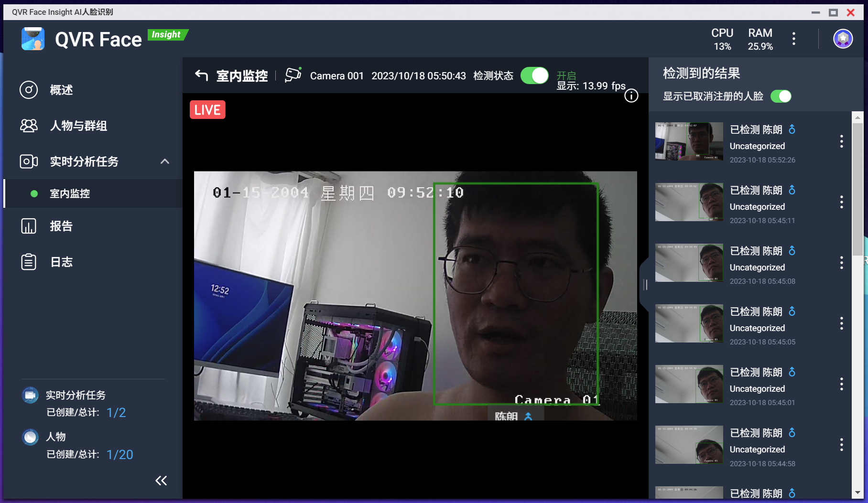
Task: Toggle the 检测状态 detection switch off
Action: pyautogui.click(x=534, y=75)
